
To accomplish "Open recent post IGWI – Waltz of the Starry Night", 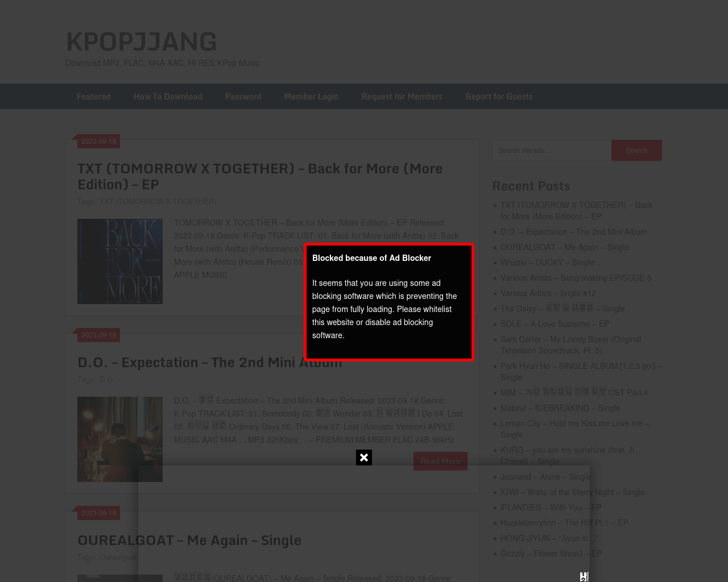I will 572,492.
